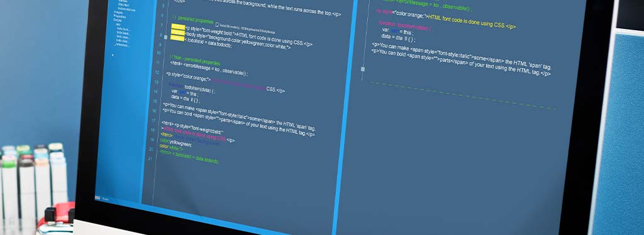
Task: Click the file icon in the tooltip after persisted properties
Action: [217, 25]
